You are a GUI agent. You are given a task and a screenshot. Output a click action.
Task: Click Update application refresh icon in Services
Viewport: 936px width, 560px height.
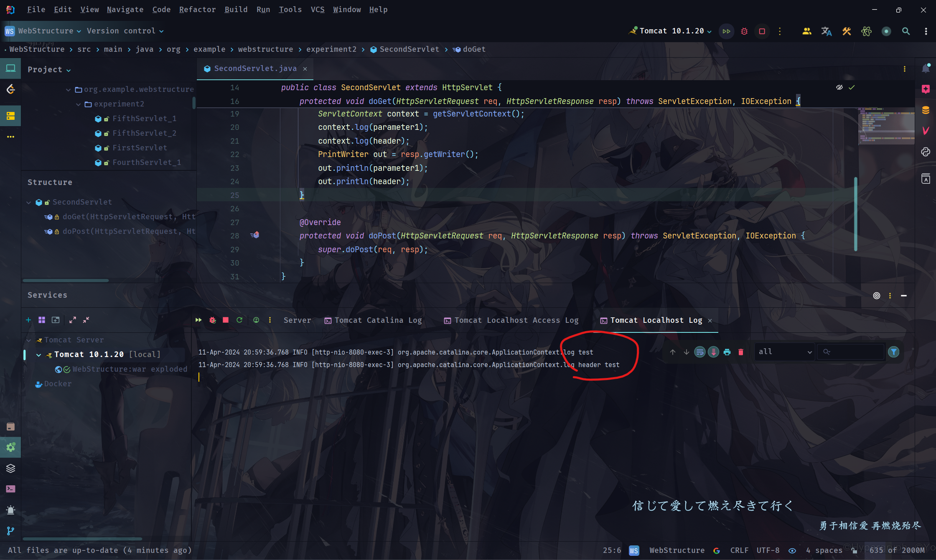tap(239, 320)
